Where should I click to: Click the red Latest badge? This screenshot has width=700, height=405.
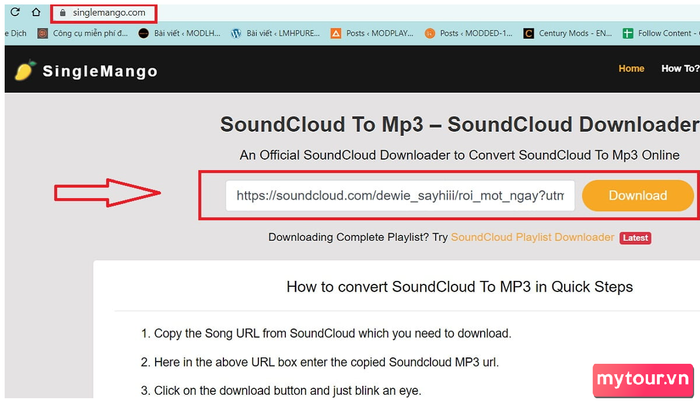pos(635,238)
